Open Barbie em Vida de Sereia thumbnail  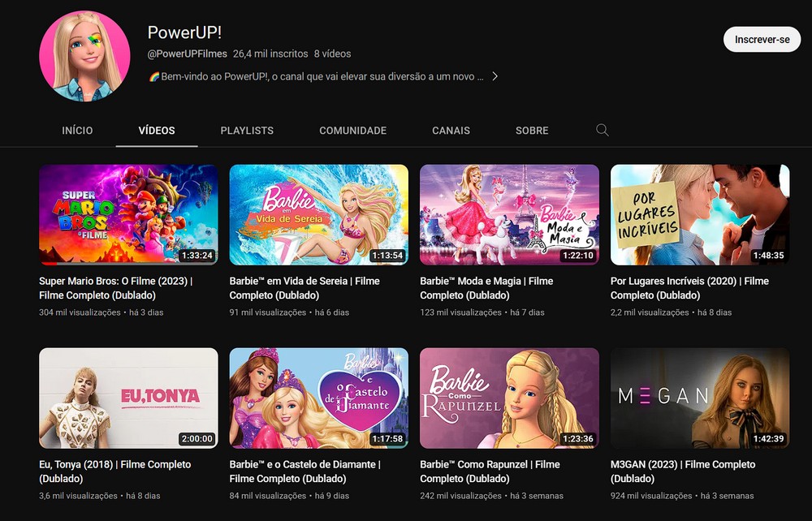(x=319, y=215)
